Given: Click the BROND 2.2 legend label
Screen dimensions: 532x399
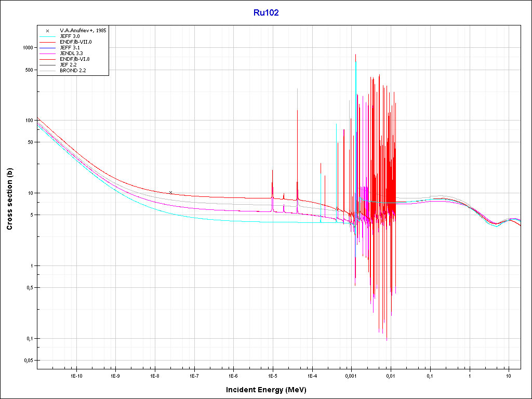Looking at the screenshot, I should coord(73,70).
